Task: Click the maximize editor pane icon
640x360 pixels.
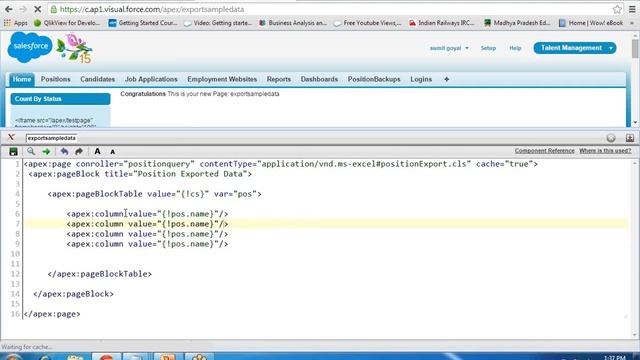Action: tap(630, 138)
